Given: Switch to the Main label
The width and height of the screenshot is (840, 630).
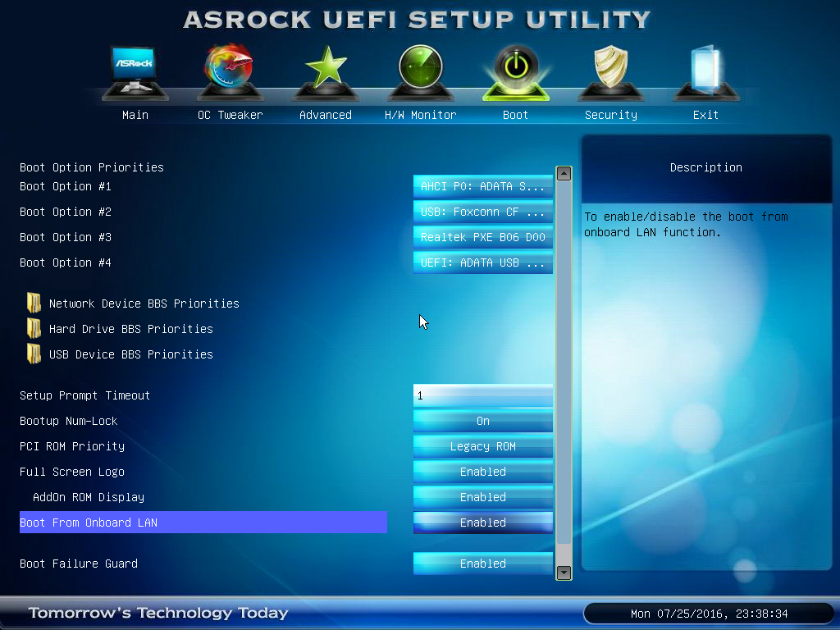Looking at the screenshot, I should tap(135, 115).
